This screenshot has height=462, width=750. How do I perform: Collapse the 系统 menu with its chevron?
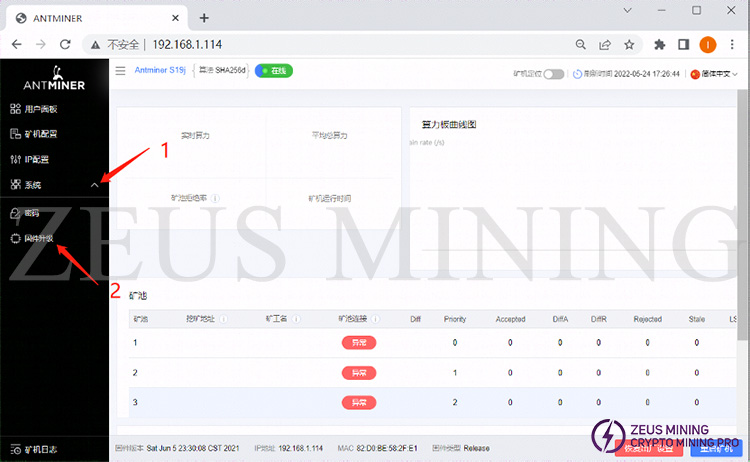pos(94,185)
